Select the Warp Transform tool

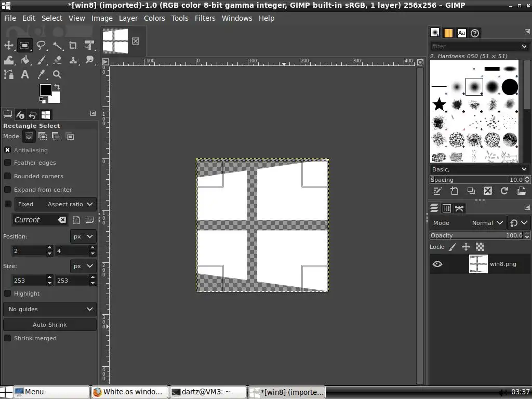(8, 60)
